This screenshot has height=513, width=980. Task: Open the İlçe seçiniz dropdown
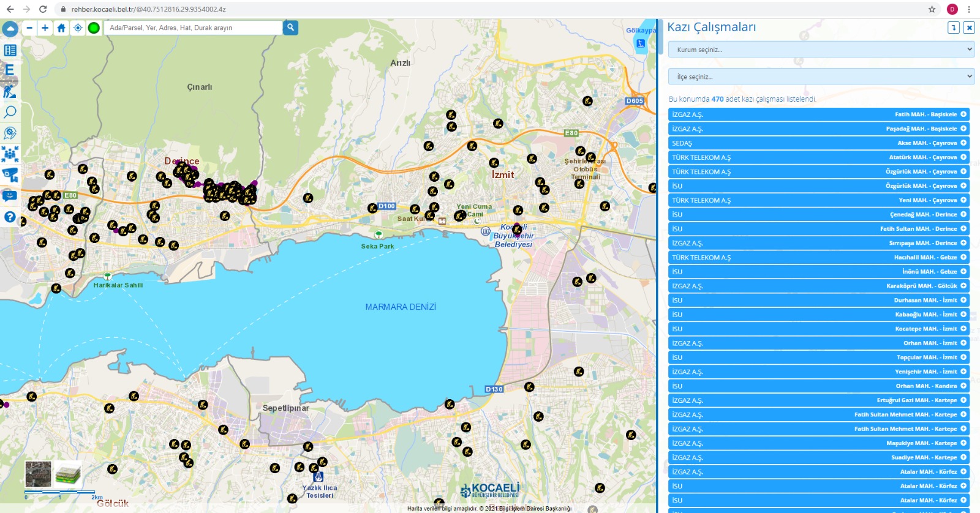pos(821,77)
